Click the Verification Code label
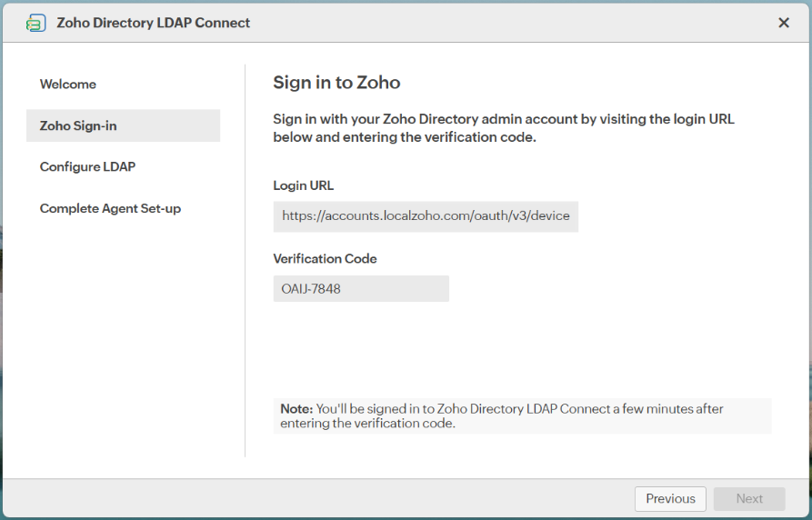The image size is (812, 520). pyautogui.click(x=325, y=259)
